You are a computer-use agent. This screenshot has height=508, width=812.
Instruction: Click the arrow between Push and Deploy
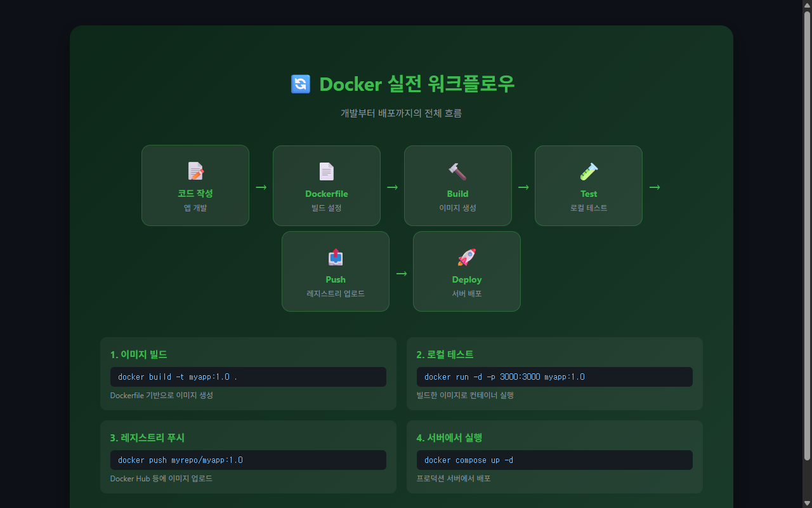(x=401, y=272)
